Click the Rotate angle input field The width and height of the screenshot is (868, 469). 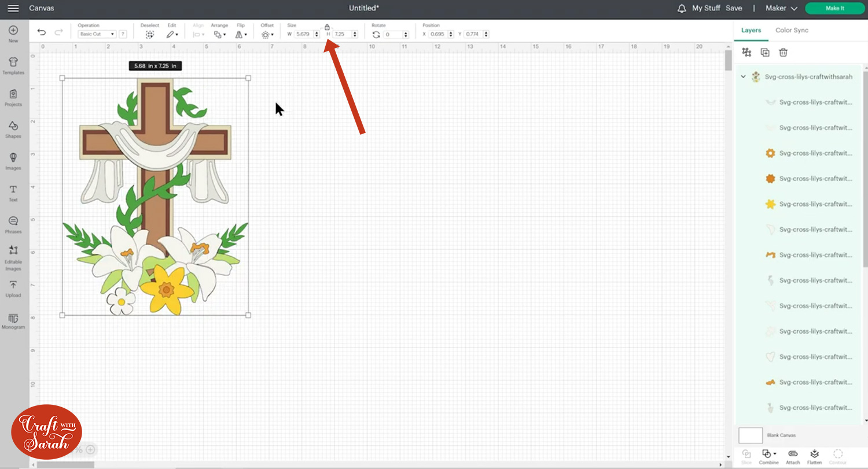[393, 34]
